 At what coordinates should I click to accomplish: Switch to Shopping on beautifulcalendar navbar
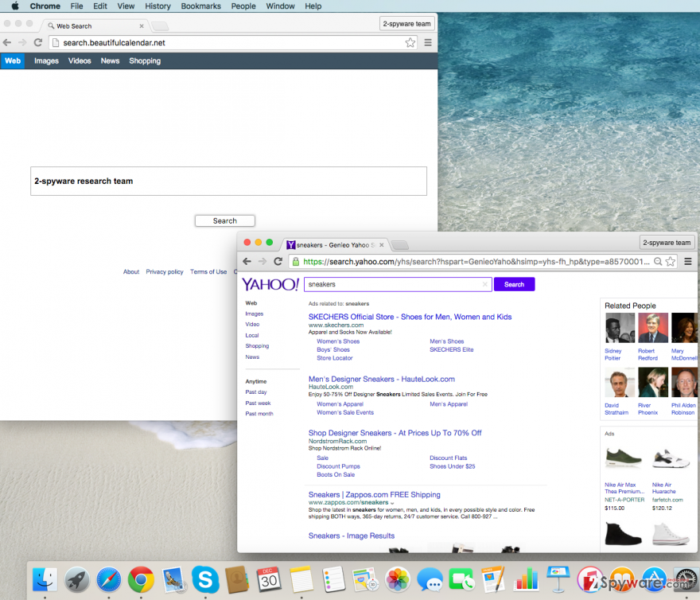pos(145,60)
